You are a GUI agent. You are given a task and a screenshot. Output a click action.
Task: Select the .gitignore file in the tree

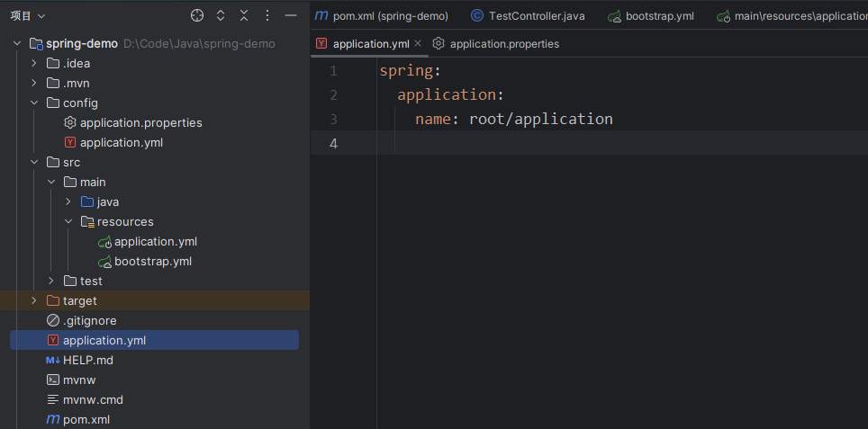89,320
